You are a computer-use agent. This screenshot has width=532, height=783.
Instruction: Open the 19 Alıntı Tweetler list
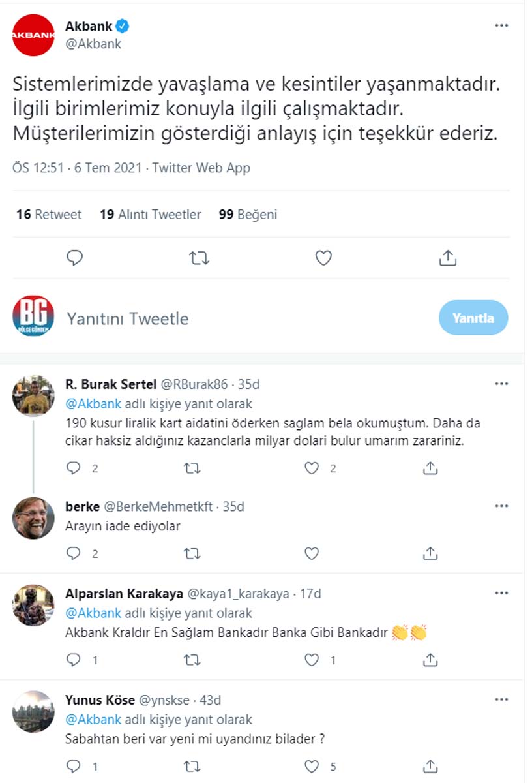click(151, 214)
